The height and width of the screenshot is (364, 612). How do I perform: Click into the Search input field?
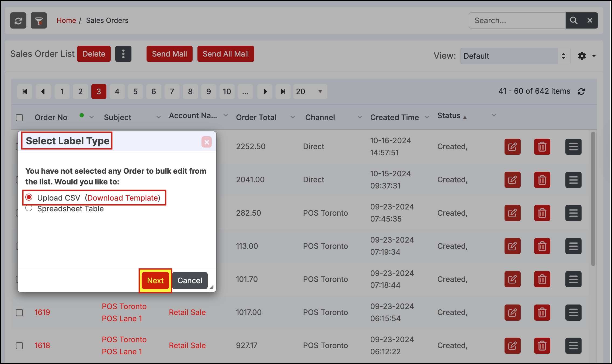click(517, 20)
